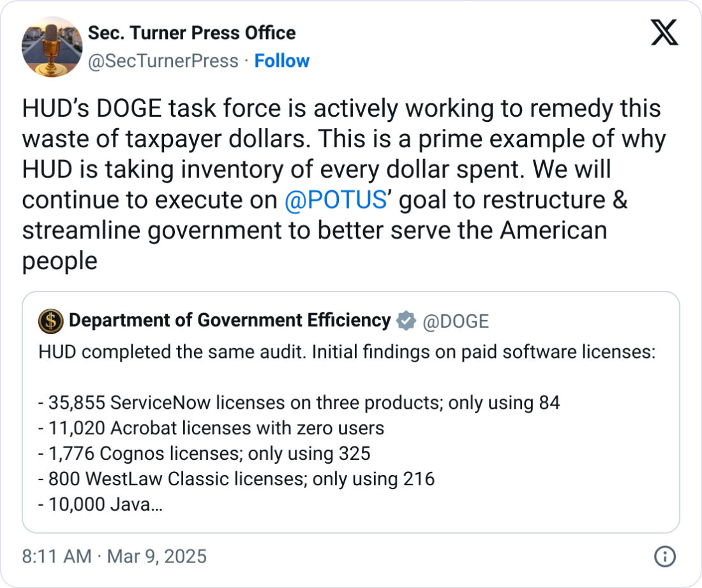Click the DOGE gold dollar coin avatar

(x=51, y=321)
